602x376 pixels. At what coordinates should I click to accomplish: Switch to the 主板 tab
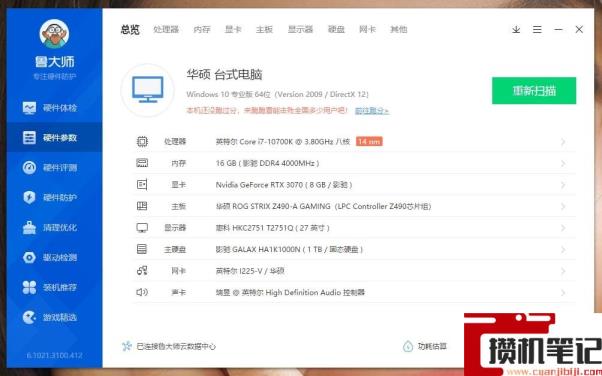pyautogui.click(x=264, y=30)
